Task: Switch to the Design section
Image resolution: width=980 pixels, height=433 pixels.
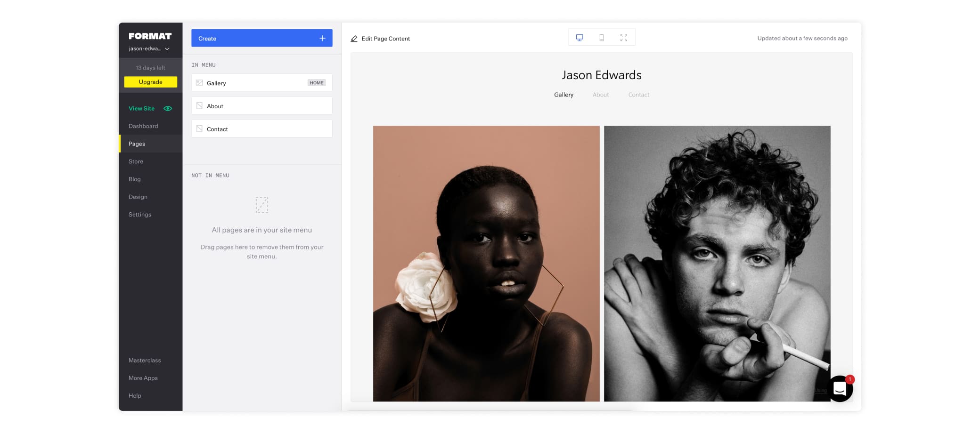Action: 138,197
